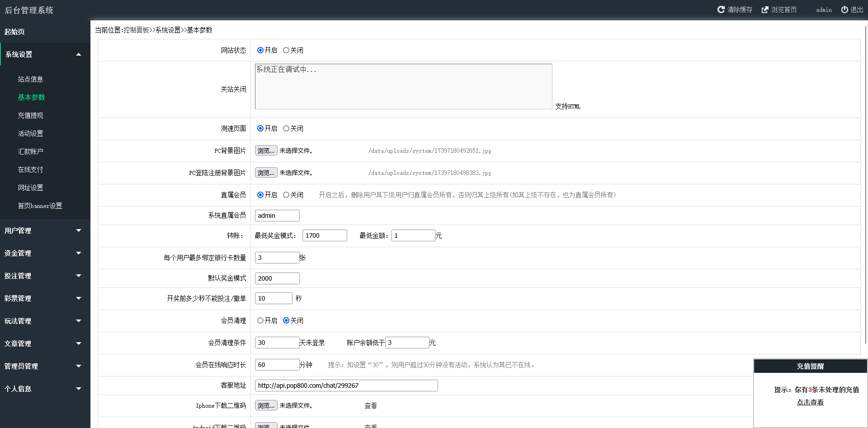Click the page vertical scrollbar
This screenshot has width=868, height=428.
click(x=865, y=181)
